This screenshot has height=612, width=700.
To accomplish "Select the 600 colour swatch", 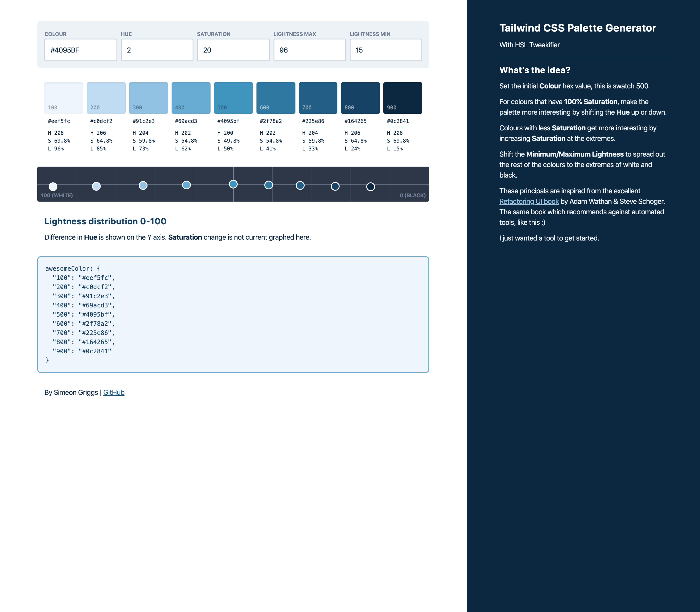I will pyautogui.click(x=275, y=98).
